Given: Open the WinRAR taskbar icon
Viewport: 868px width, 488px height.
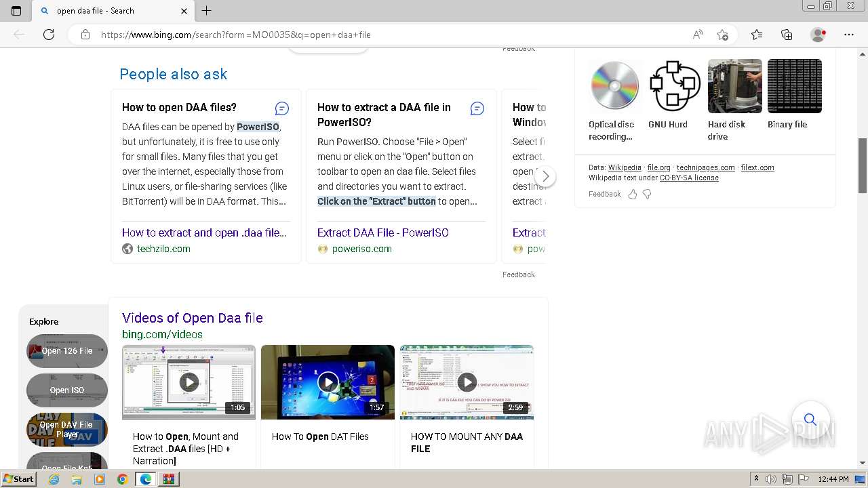Looking at the screenshot, I should tap(168, 479).
